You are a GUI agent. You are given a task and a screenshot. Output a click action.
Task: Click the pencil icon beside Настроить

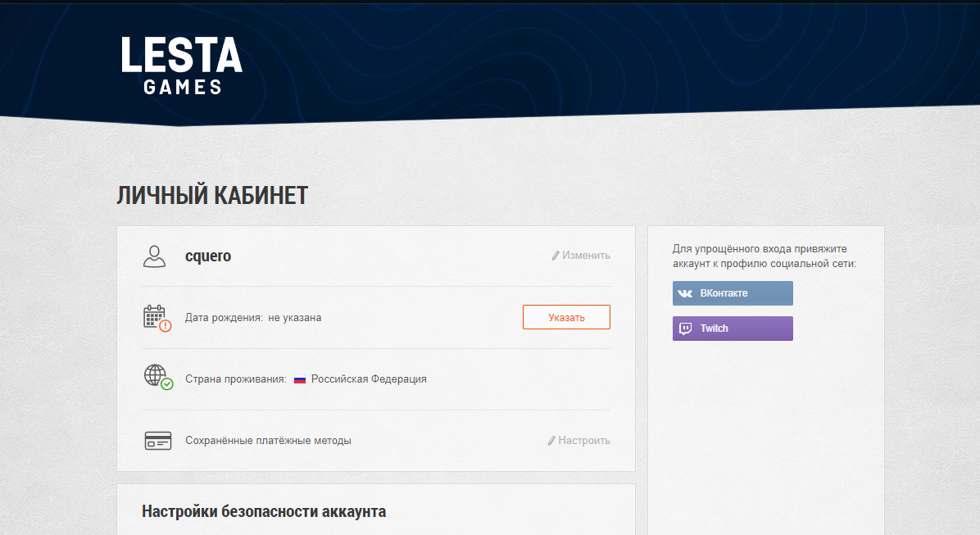pyautogui.click(x=551, y=441)
